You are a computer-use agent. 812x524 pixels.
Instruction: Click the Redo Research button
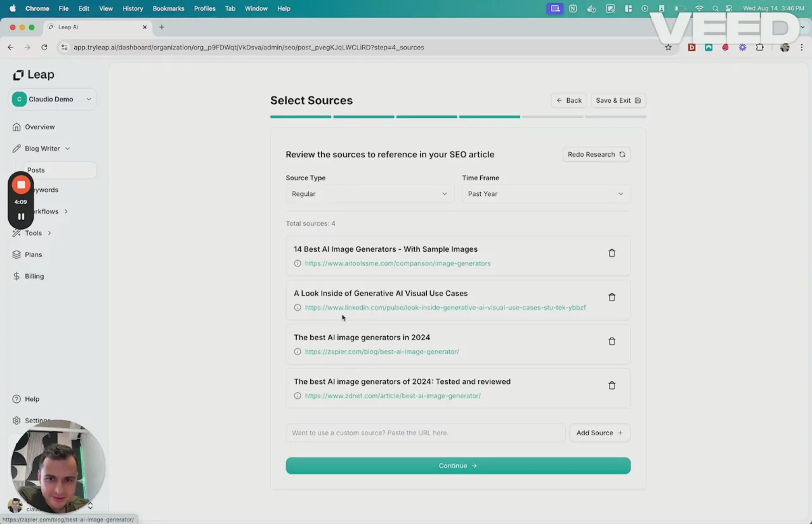[x=596, y=155]
